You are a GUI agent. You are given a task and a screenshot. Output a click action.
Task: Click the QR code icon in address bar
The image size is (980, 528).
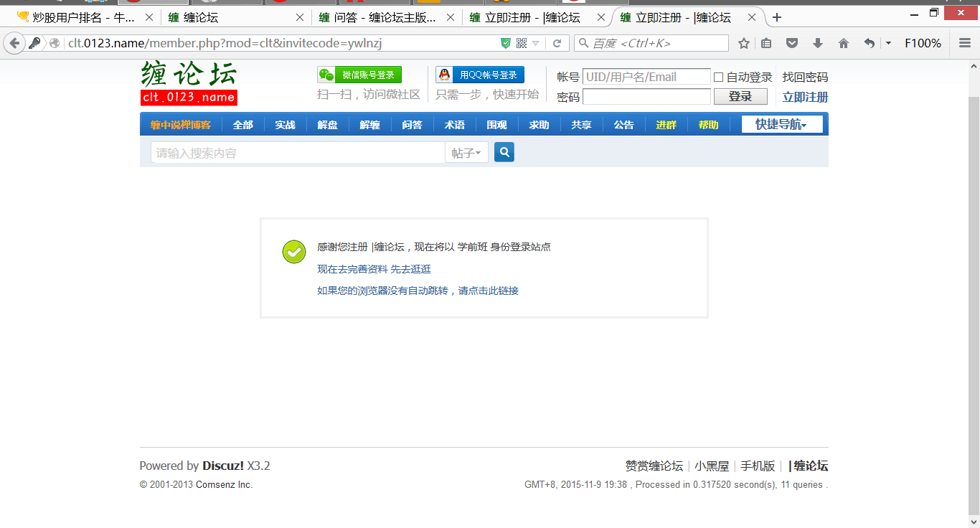coord(522,44)
